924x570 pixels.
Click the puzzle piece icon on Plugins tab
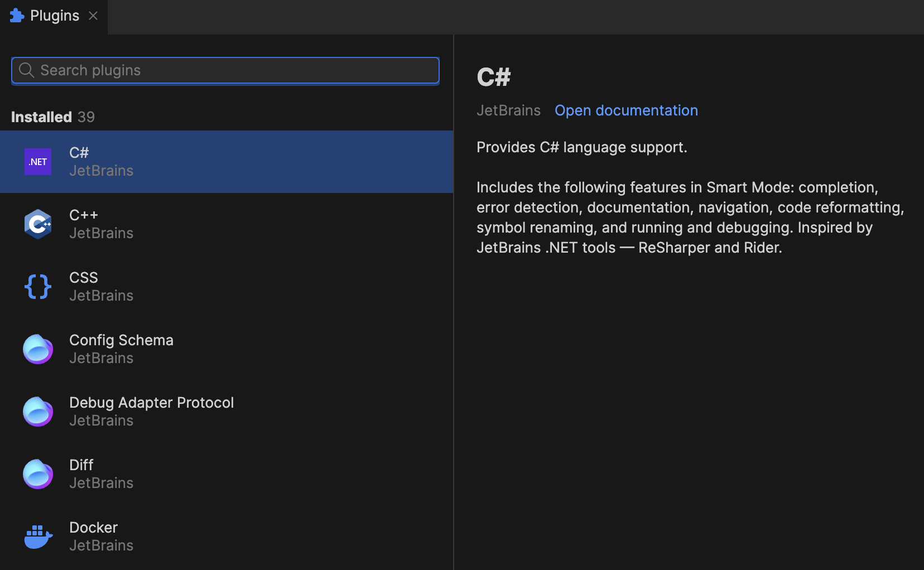click(17, 16)
